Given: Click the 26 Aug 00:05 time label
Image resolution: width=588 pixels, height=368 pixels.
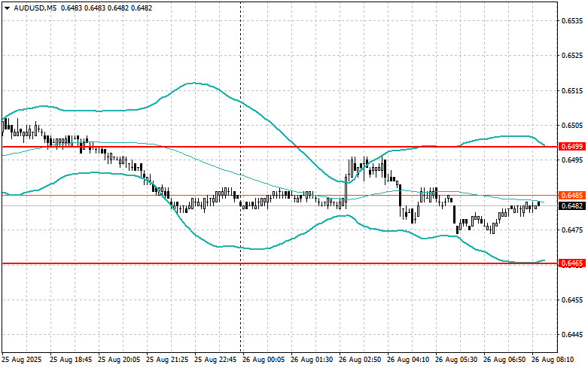Looking at the screenshot, I should pos(264,360).
